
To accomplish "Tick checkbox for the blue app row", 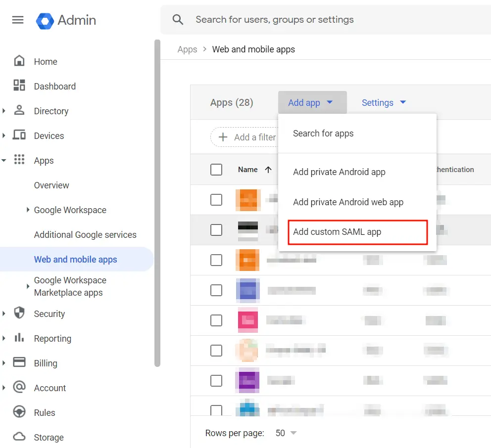I will pyautogui.click(x=216, y=290).
